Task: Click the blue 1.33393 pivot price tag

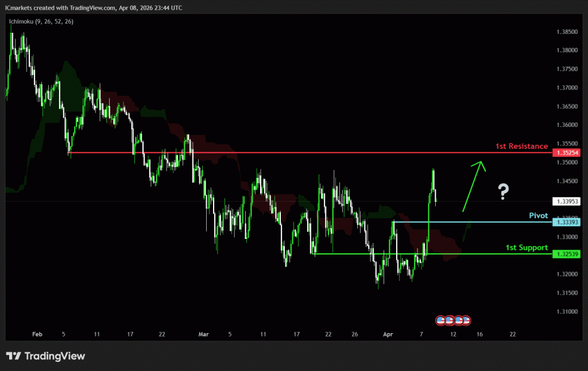Action: pyautogui.click(x=566, y=222)
